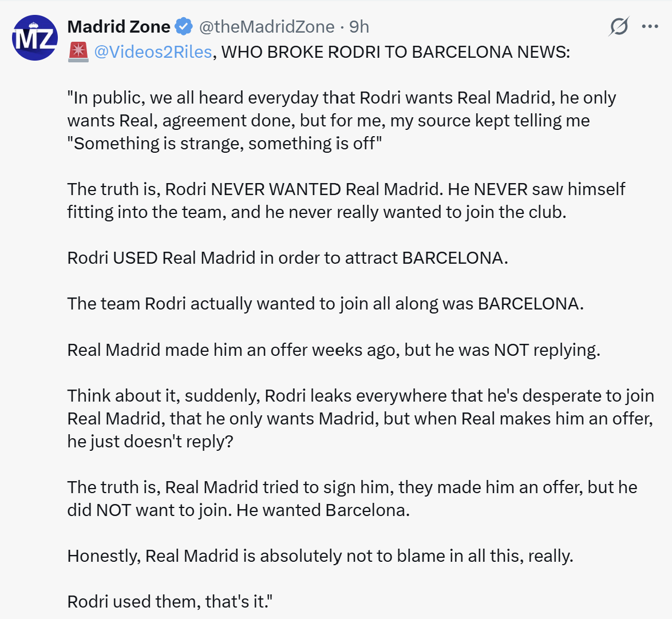Visit the @theMadridZone handle
This screenshot has width=672, height=619.
pos(267,26)
